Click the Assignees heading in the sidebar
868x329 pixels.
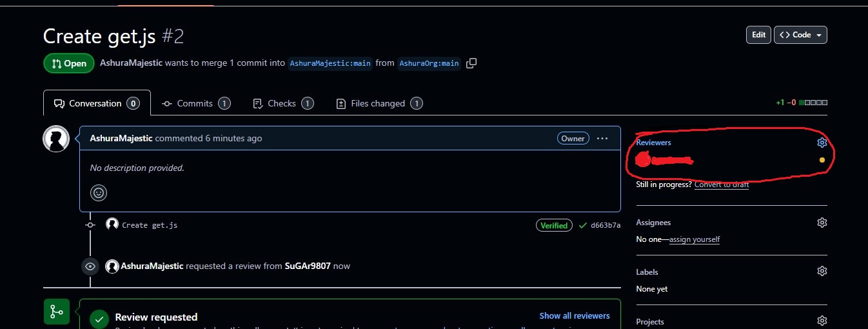653,223
